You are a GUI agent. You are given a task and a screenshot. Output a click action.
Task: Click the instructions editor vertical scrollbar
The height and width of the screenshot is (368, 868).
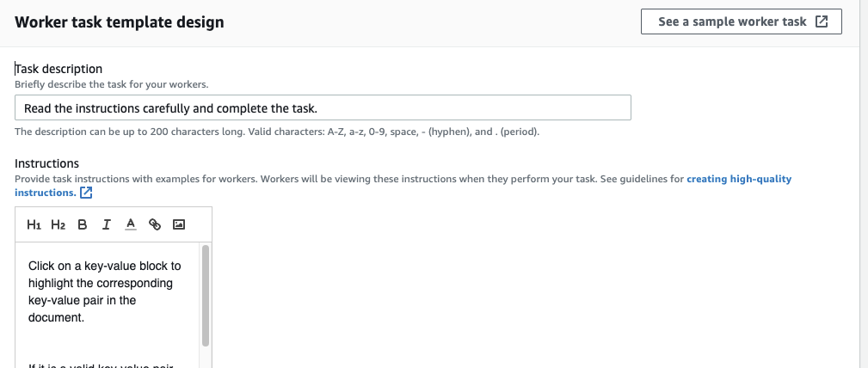click(206, 296)
